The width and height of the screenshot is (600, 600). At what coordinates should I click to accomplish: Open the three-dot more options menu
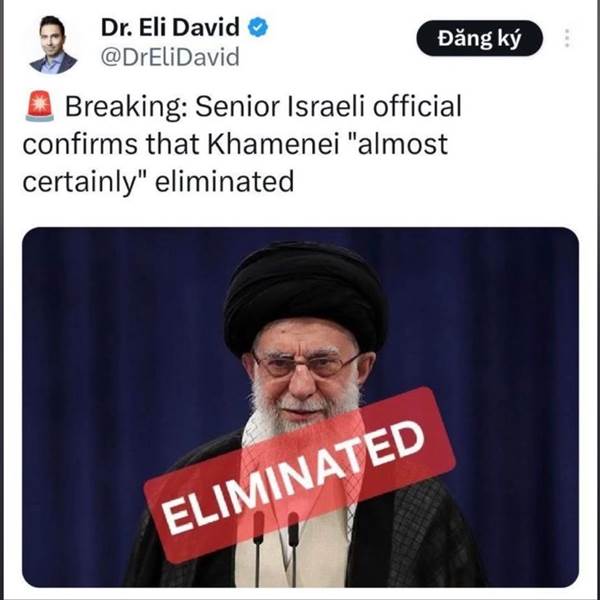(567, 38)
